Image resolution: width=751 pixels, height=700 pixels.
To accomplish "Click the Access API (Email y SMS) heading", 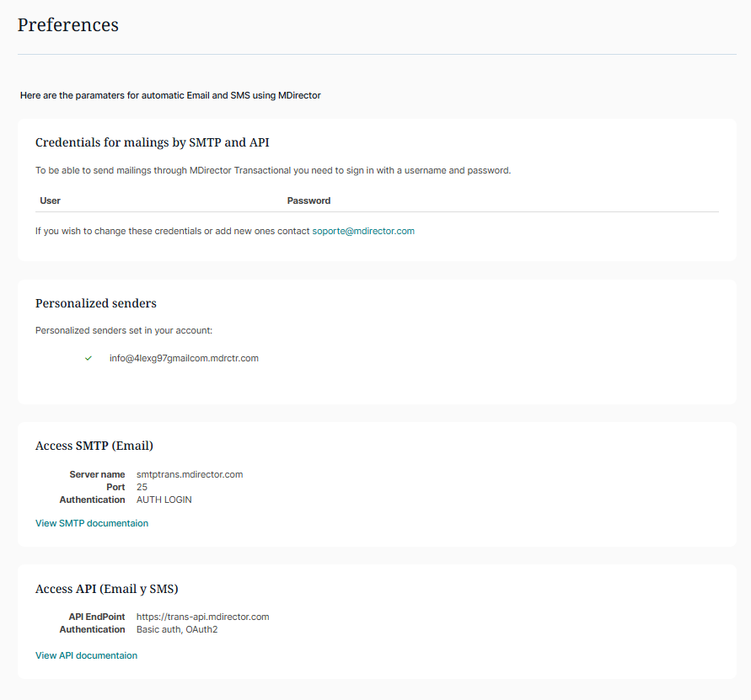I will (x=106, y=589).
